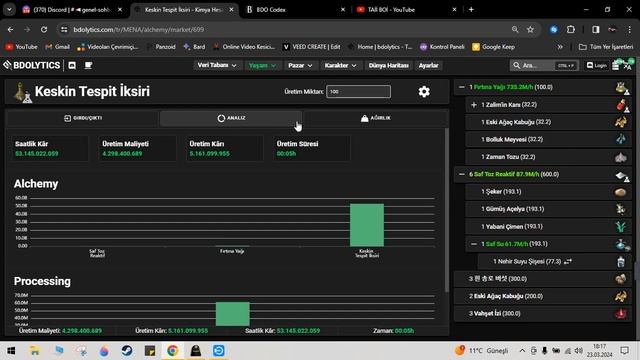Click the 흰 송로 버섯 mushroom icon
This screenshot has height=360, width=640.
click(621, 279)
